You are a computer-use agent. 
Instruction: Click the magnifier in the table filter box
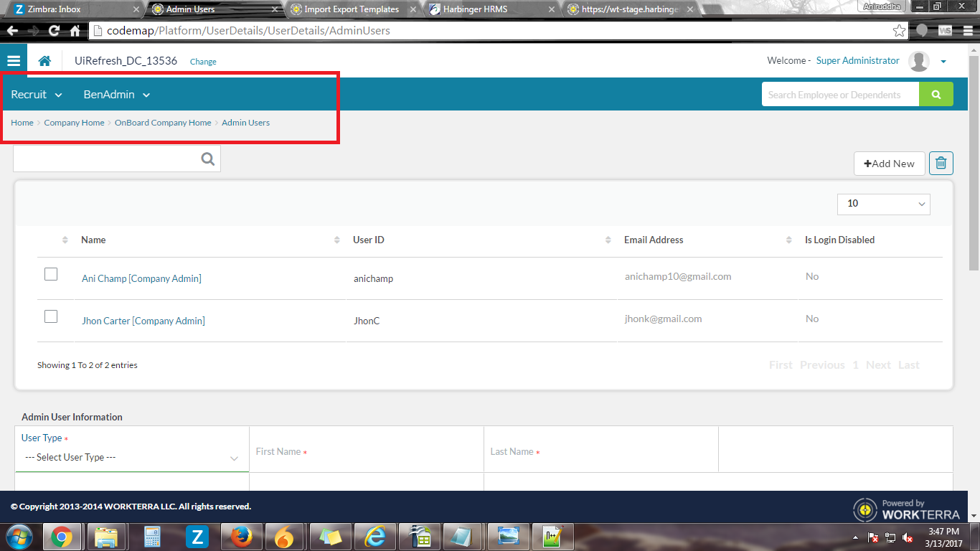tap(207, 159)
